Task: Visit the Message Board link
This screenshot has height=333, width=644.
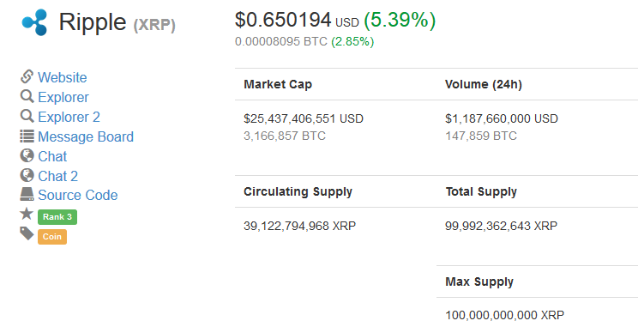Action: (86, 136)
